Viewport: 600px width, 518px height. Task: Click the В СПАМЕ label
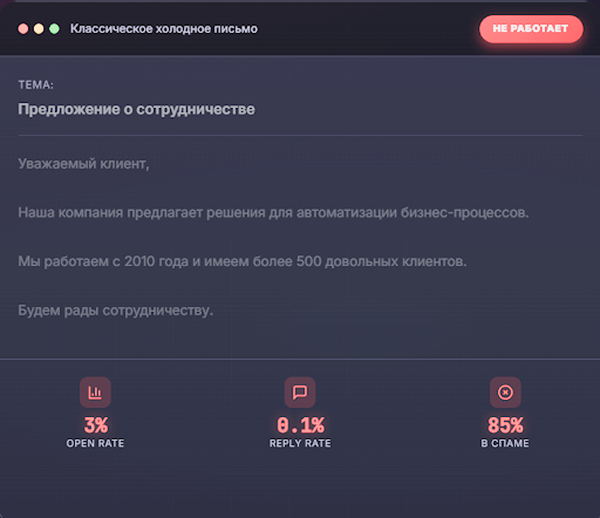[505, 443]
